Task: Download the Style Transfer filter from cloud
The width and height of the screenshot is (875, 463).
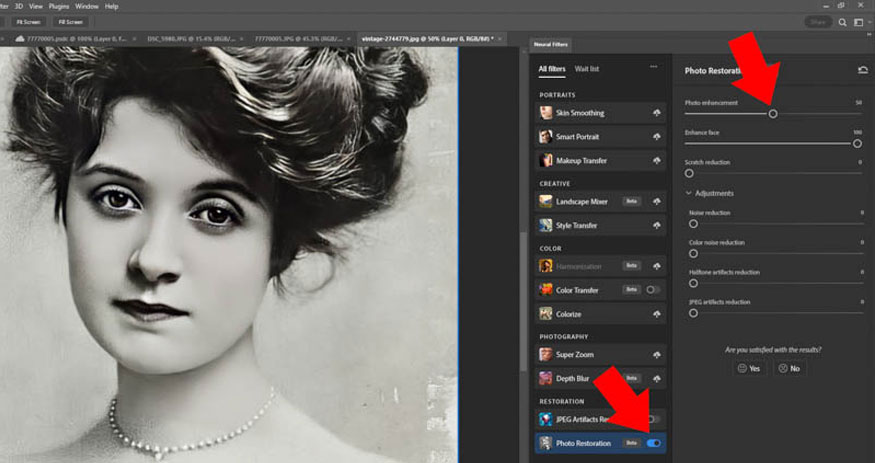Action: click(657, 226)
